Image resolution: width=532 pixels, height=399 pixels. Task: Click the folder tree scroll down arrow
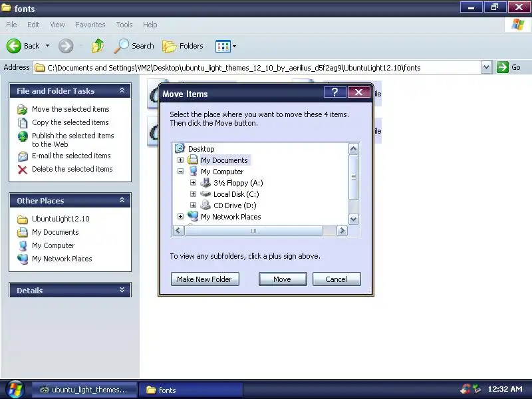pyautogui.click(x=353, y=219)
